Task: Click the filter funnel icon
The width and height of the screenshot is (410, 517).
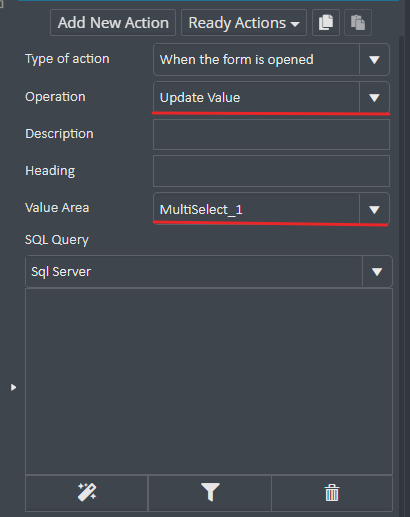Action: point(210,492)
